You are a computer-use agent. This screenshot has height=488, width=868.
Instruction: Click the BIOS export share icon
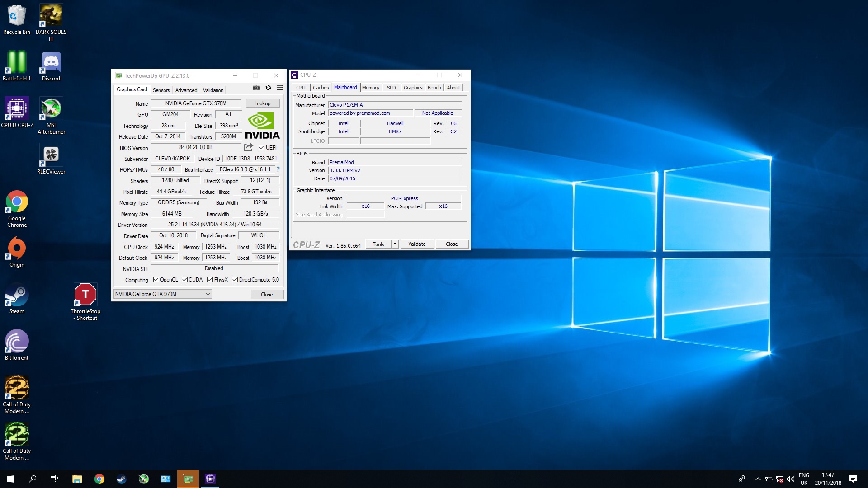(248, 147)
